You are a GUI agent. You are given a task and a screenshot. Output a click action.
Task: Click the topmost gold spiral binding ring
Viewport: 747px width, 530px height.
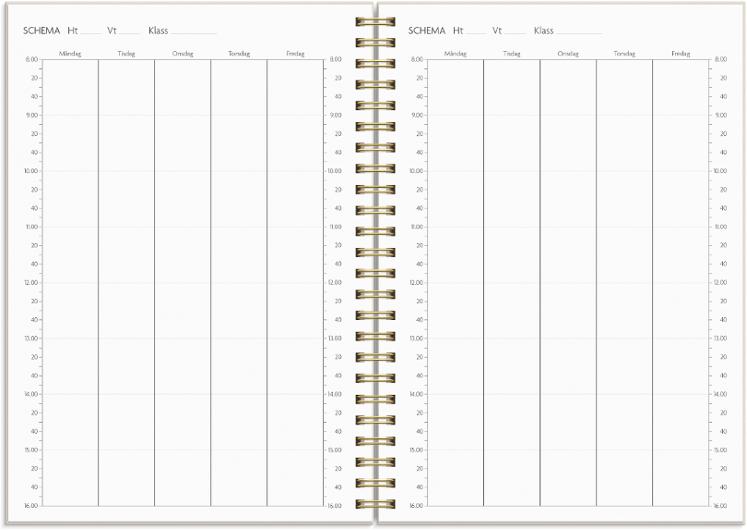pos(374,22)
